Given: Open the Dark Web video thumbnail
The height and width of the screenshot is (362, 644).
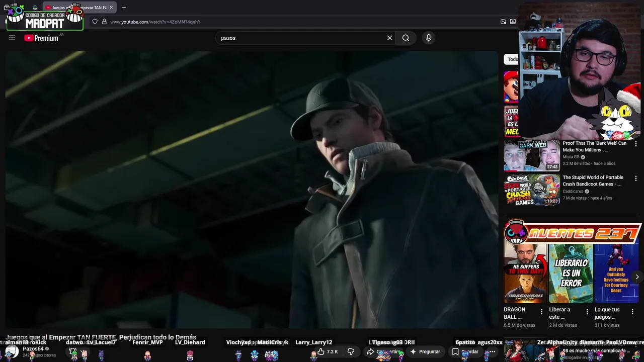Looking at the screenshot, I should [x=532, y=156].
